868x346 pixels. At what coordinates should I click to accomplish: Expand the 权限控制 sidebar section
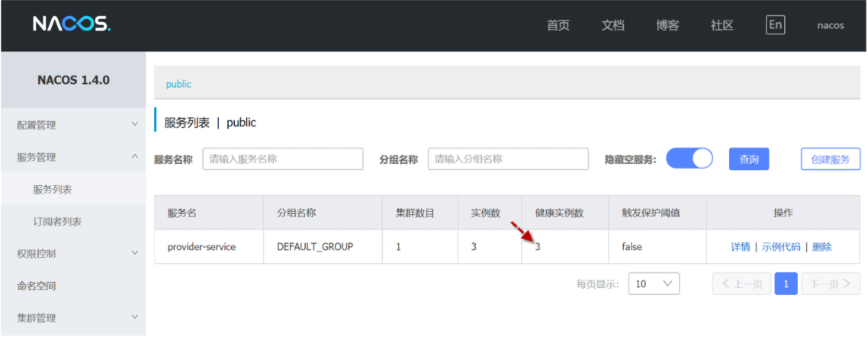click(x=74, y=254)
